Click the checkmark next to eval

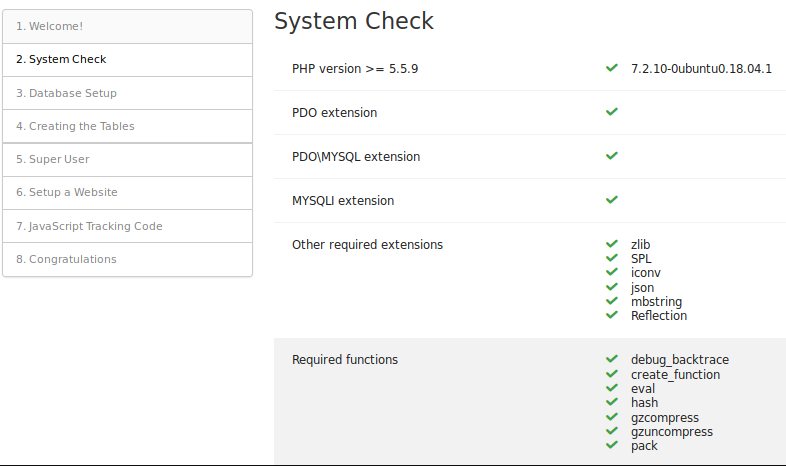611,388
